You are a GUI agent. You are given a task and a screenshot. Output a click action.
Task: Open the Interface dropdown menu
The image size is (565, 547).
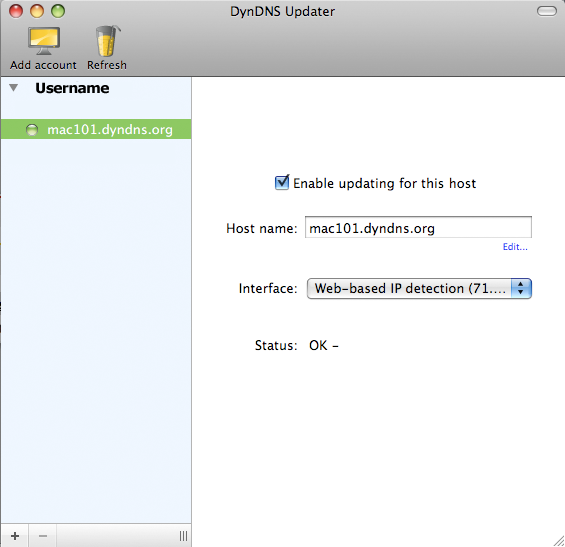[419, 288]
